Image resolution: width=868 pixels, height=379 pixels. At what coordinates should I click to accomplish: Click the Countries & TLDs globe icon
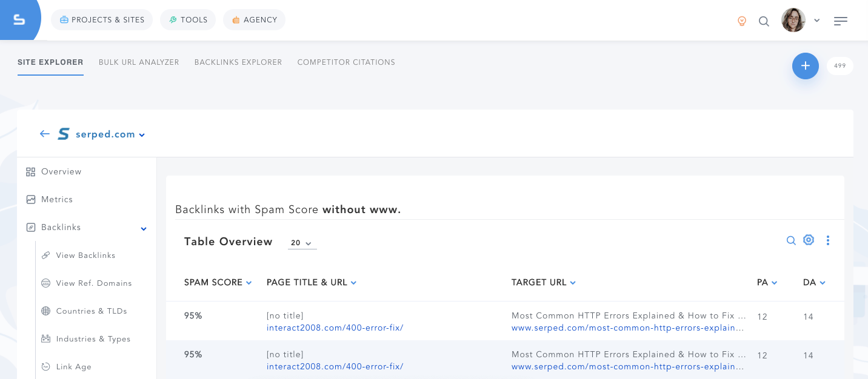pyautogui.click(x=45, y=311)
